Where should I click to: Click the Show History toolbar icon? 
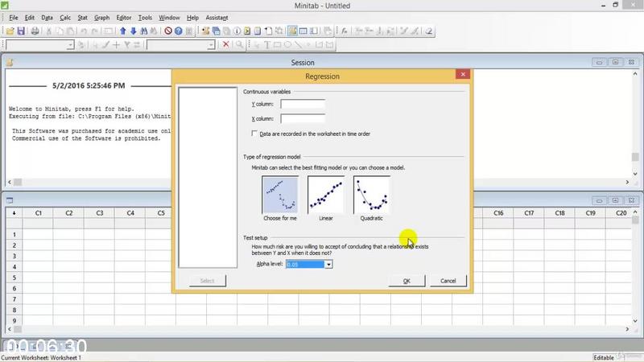(x=247, y=31)
